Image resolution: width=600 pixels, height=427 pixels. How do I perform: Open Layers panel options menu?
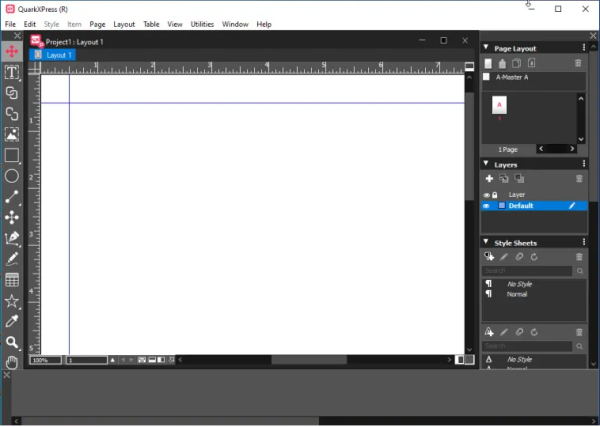(x=584, y=164)
